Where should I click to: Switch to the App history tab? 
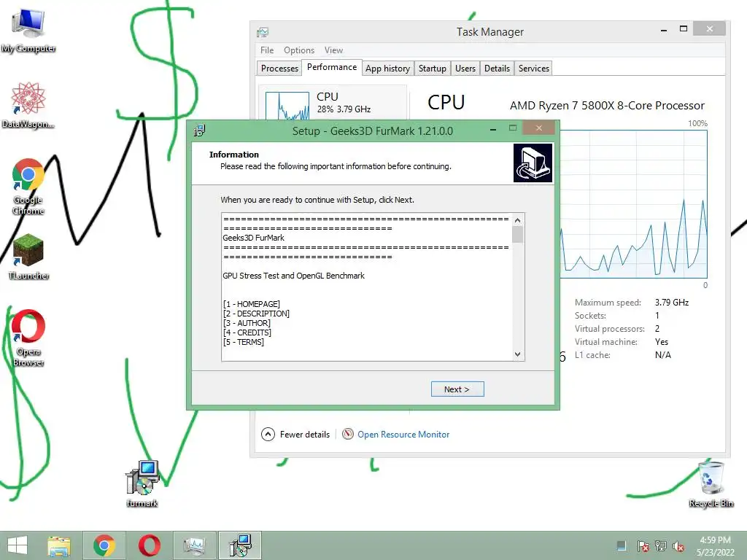coord(388,68)
